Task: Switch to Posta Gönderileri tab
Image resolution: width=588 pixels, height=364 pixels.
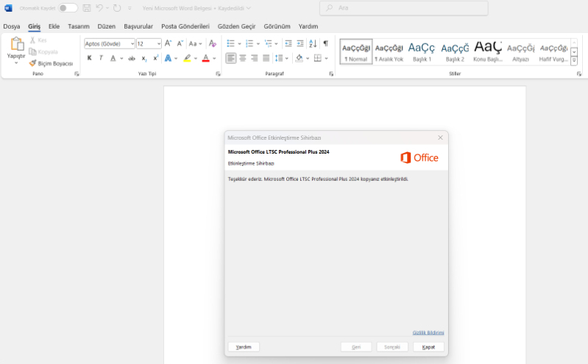Action: (185, 26)
